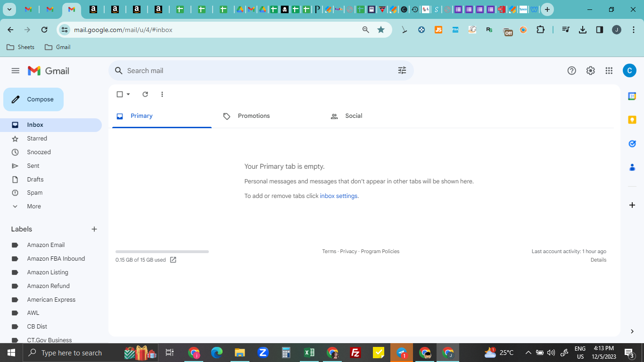Open the Inbox folder
This screenshot has width=644, height=362.
[x=51, y=125]
